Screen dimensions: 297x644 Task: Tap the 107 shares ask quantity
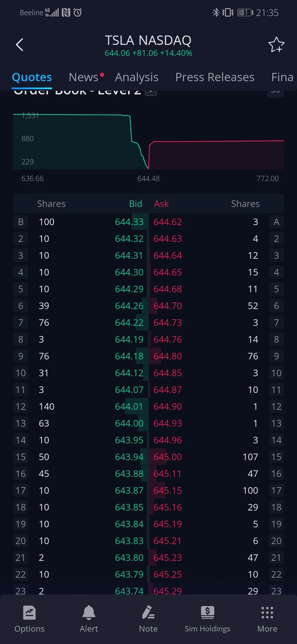click(251, 457)
